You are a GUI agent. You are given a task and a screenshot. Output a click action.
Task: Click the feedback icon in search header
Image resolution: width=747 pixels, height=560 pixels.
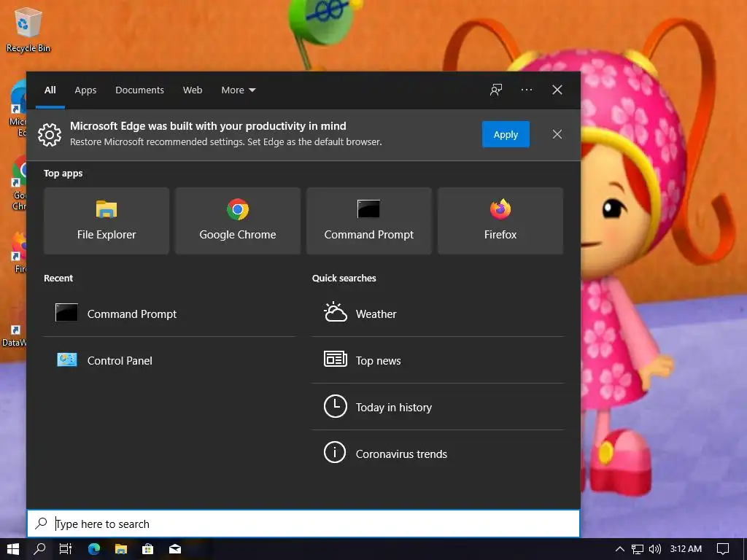pyautogui.click(x=496, y=90)
